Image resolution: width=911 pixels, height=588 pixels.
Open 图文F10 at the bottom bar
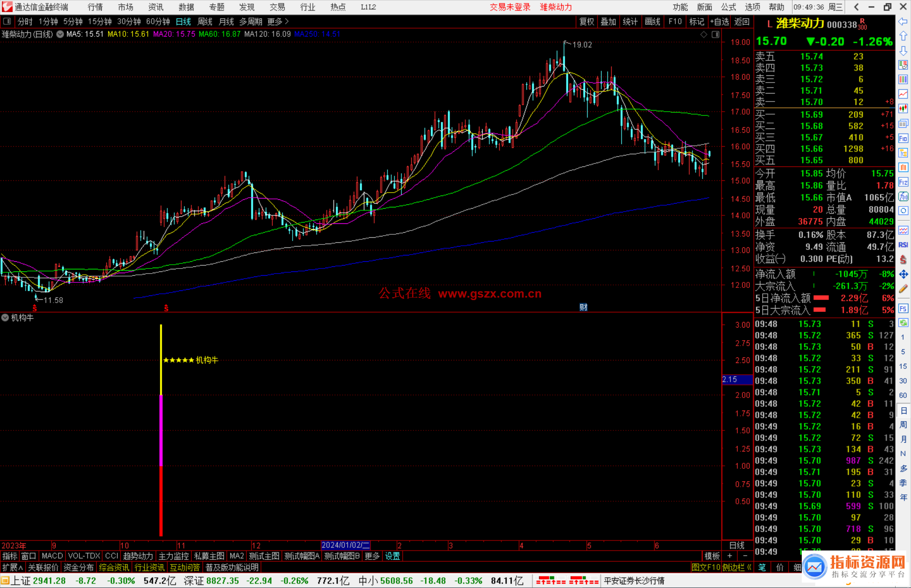(x=706, y=567)
